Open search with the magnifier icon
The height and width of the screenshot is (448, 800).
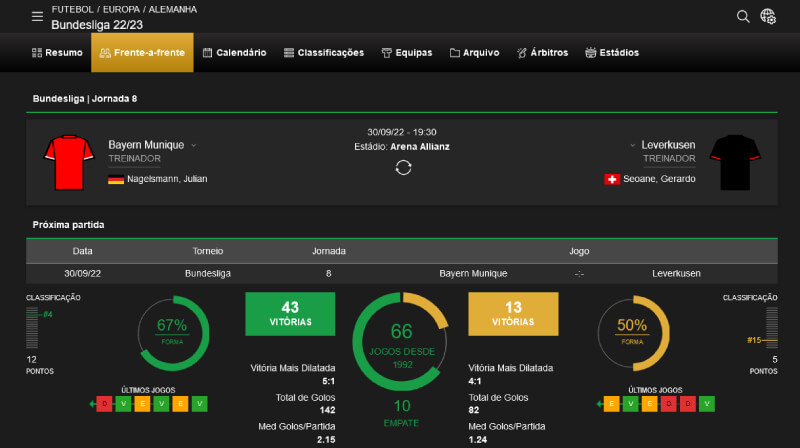click(743, 16)
